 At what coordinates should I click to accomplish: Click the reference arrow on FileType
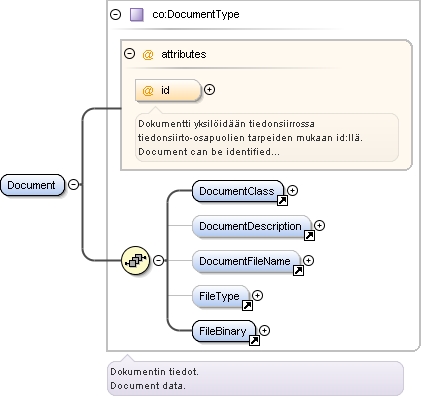[x=247, y=305]
